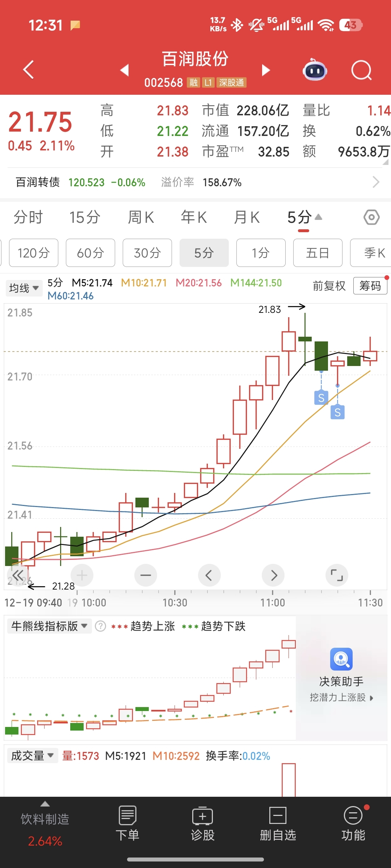Tap the M60:21.46 moving average label
This screenshot has width=391, height=868.
71,296
